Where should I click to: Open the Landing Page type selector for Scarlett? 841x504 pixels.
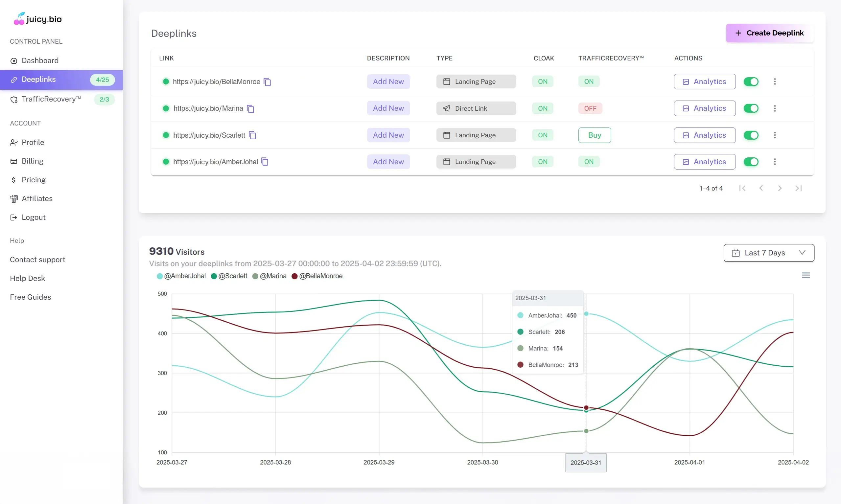click(x=476, y=135)
